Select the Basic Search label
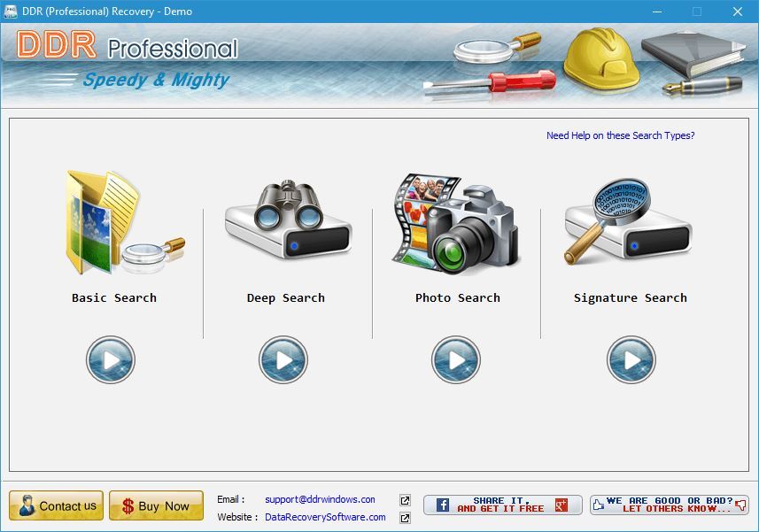This screenshot has height=532, width=759. pyautogui.click(x=114, y=298)
